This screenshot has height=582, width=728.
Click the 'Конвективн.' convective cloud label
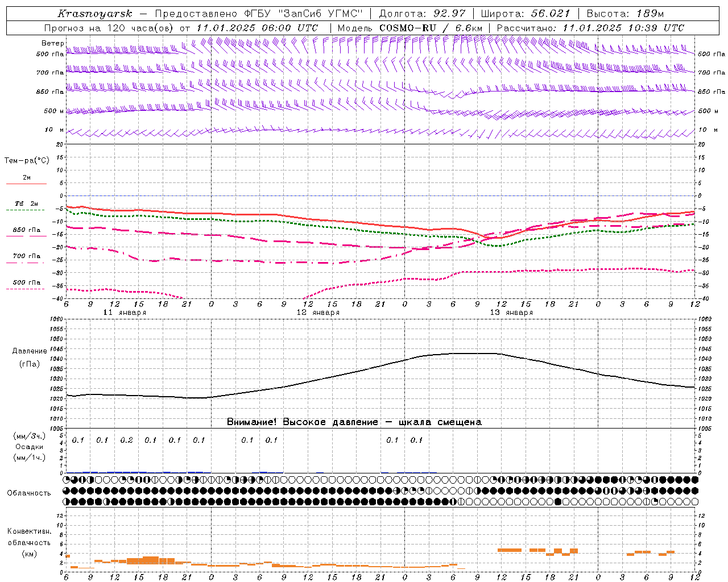(30, 531)
